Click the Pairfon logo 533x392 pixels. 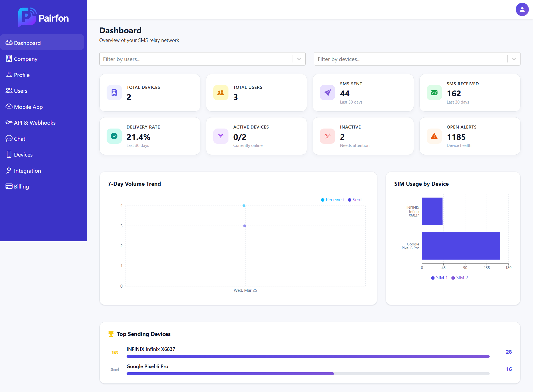tap(43, 17)
